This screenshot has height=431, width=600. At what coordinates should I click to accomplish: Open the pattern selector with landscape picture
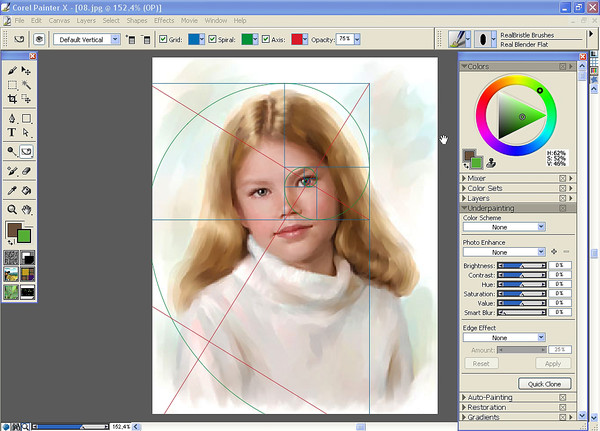[x=11, y=275]
